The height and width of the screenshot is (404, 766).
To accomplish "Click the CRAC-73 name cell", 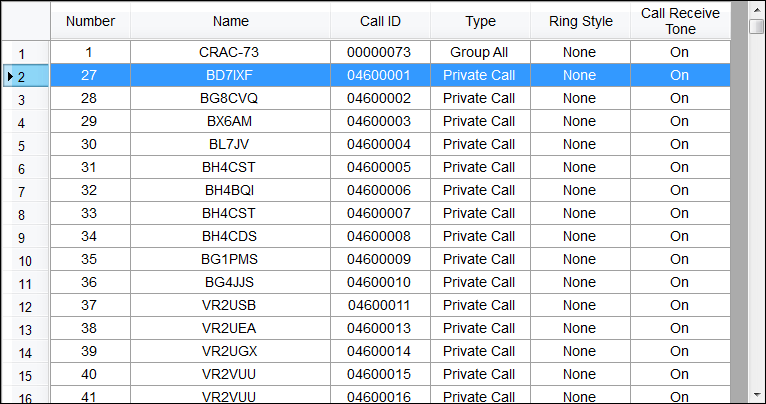I will click(x=230, y=52).
